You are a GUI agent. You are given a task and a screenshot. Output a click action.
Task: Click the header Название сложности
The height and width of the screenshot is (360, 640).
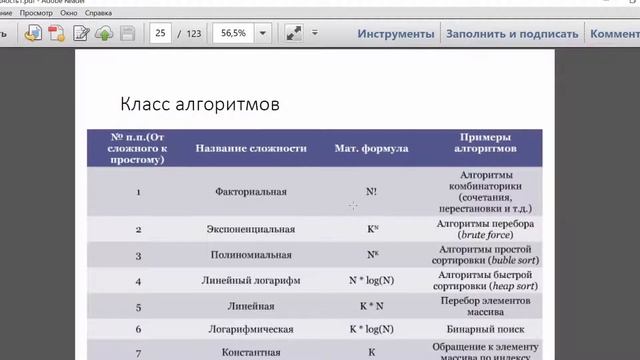click(x=251, y=148)
